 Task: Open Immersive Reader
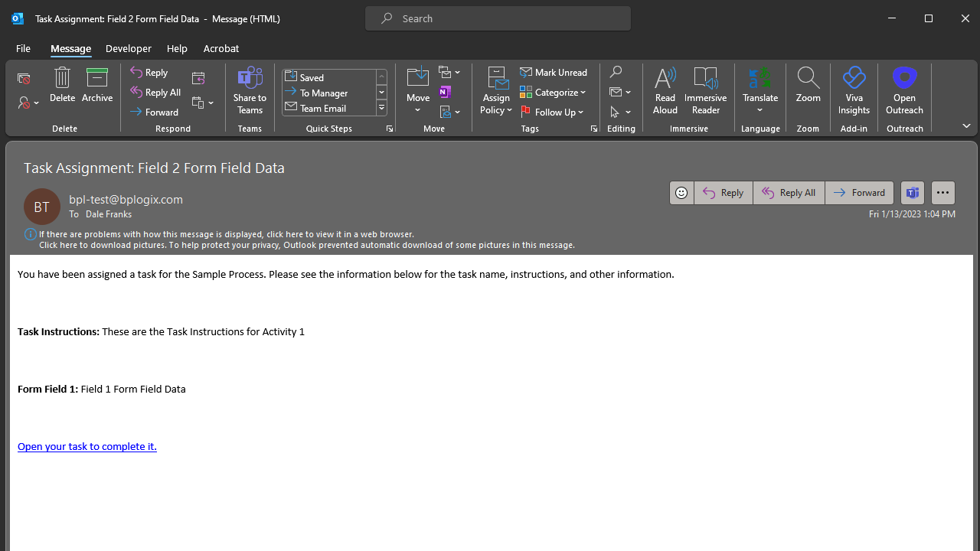coord(705,90)
